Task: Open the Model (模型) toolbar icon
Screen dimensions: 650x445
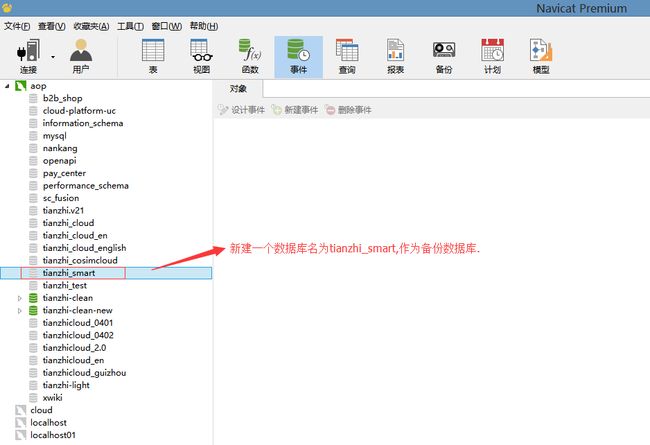Action: pyautogui.click(x=541, y=56)
